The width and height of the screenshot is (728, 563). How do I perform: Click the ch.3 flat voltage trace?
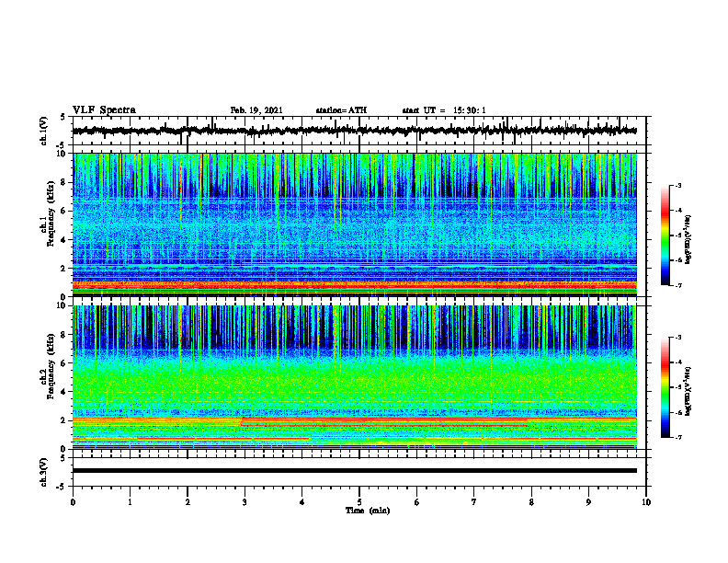[355, 471]
